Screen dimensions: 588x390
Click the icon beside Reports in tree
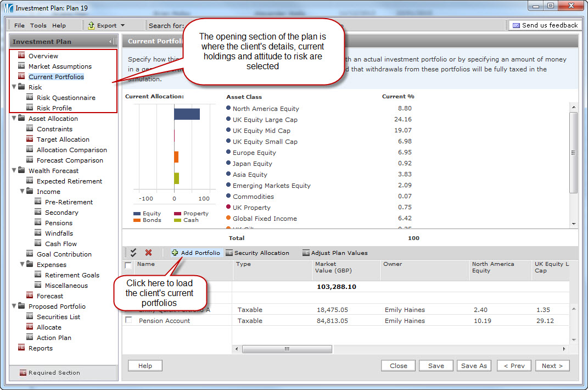[21, 348]
